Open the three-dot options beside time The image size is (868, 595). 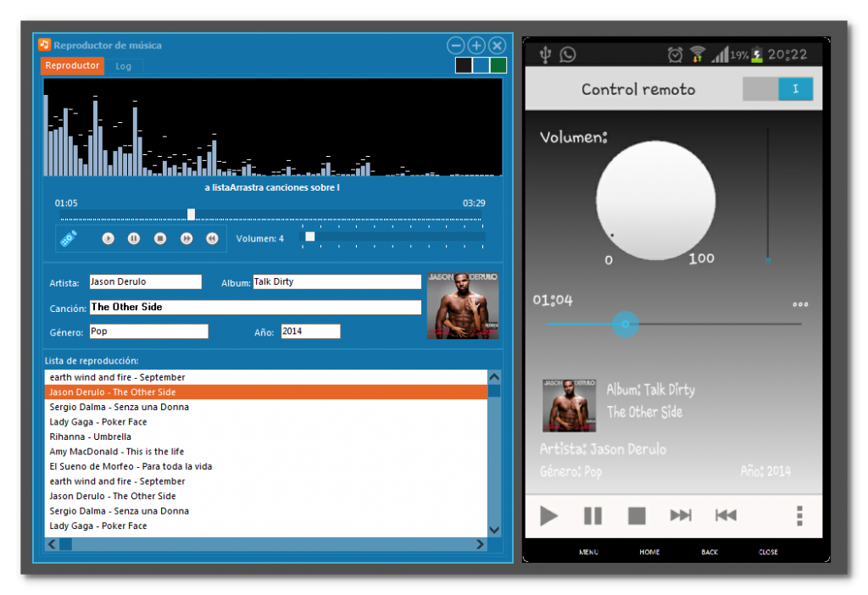point(800,304)
